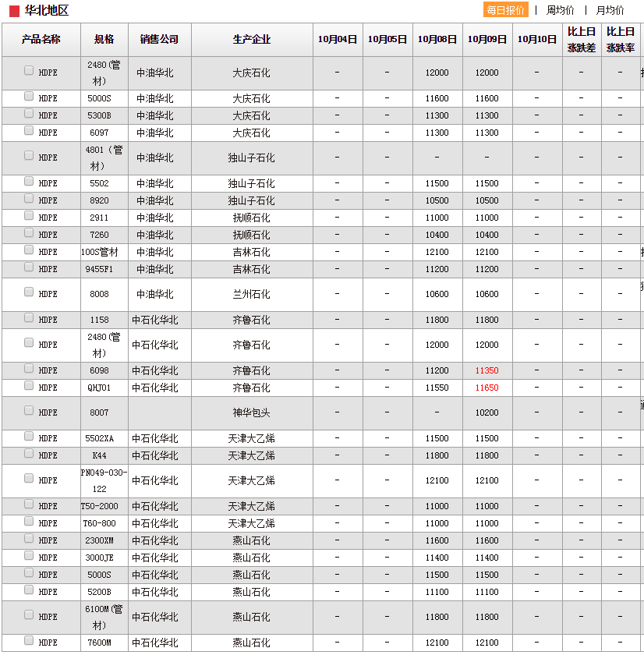This screenshot has height=655, width=644.
Task: Select the HDPE 6098 row checkbox
Action: pos(29,368)
